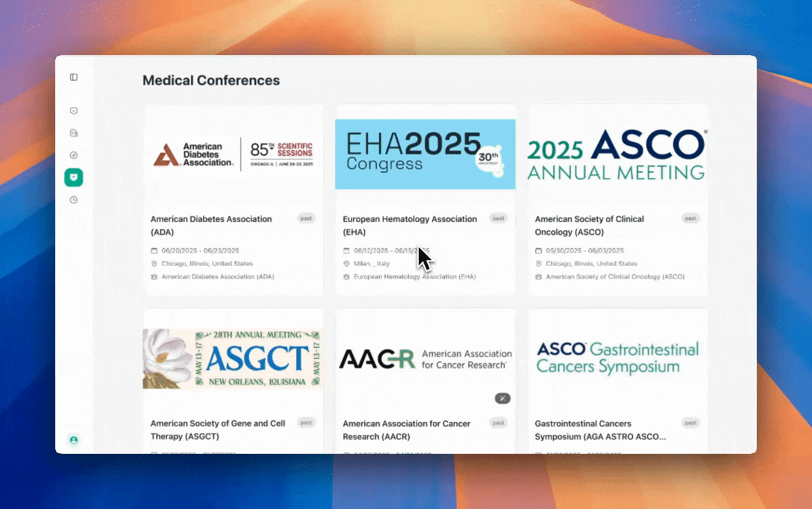Click the 2025 ASCO Annual Meeting banner
The height and width of the screenshot is (509, 812).
pyautogui.click(x=617, y=154)
